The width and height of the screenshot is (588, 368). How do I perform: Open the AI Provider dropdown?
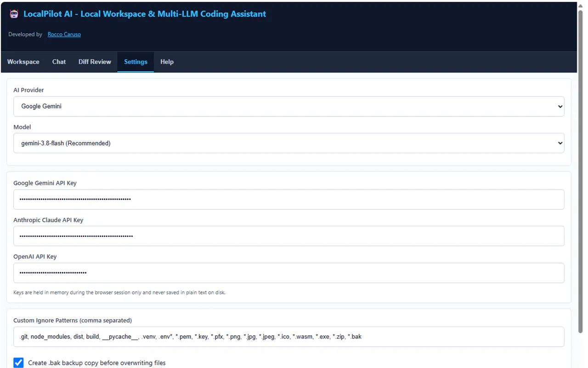[289, 106]
